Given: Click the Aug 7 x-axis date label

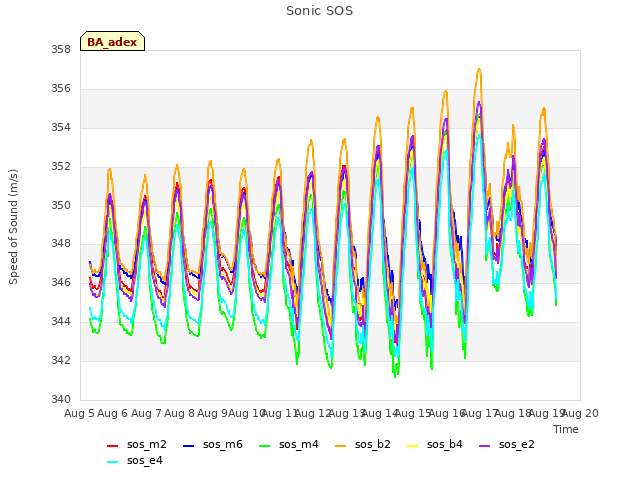Looking at the screenshot, I should coord(146,413).
